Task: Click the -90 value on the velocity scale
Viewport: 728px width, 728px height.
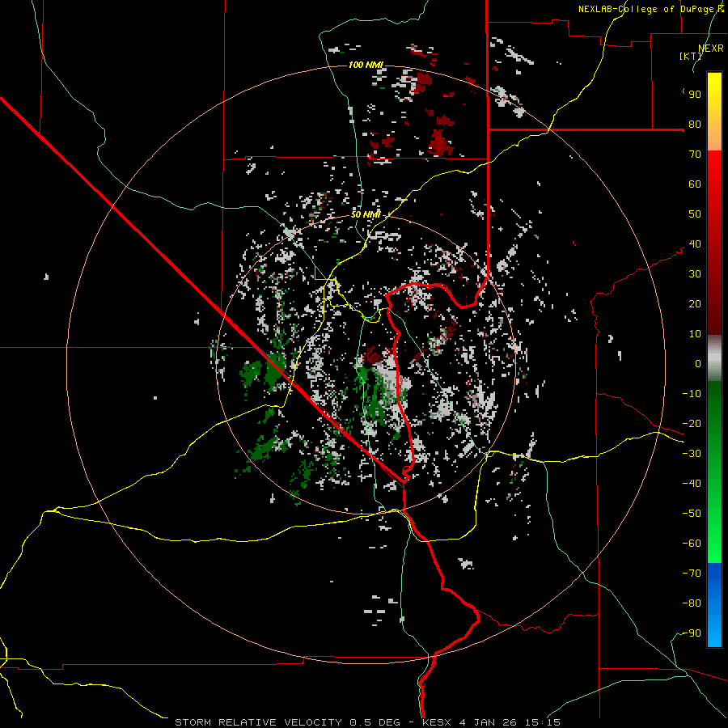Action: [692, 633]
